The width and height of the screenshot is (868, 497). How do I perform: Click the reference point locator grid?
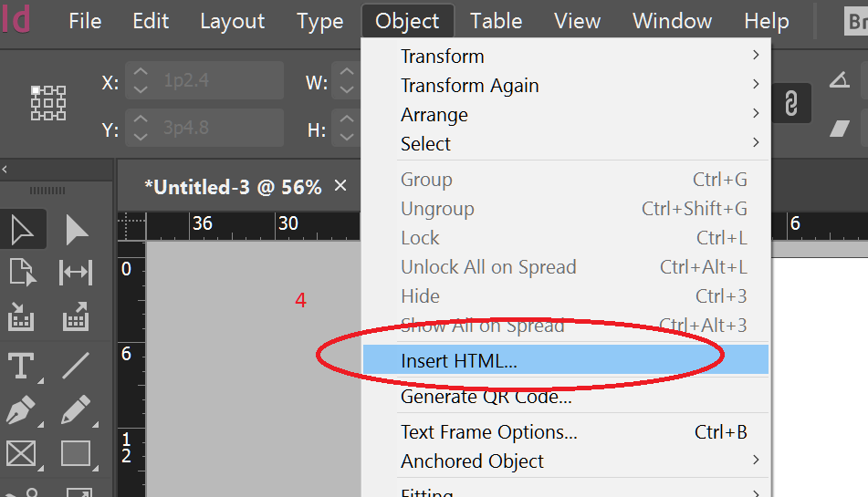click(48, 103)
